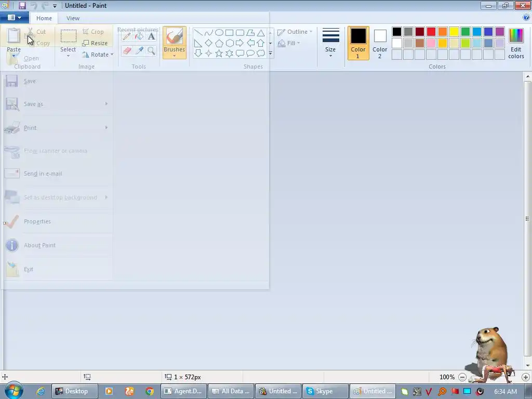Viewport: 532px width, 399px height.
Task: Open the Paint Help icon
Action: click(x=526, y=17)
